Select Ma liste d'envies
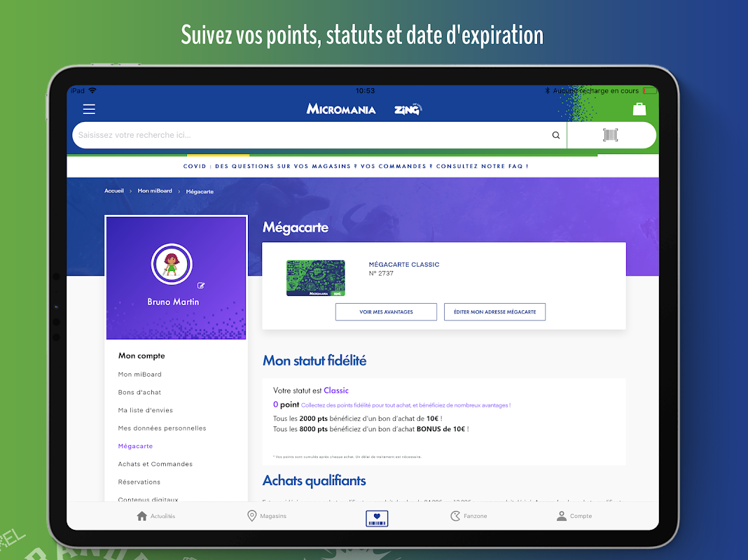The image size is (748, 560). coord(145,409)
